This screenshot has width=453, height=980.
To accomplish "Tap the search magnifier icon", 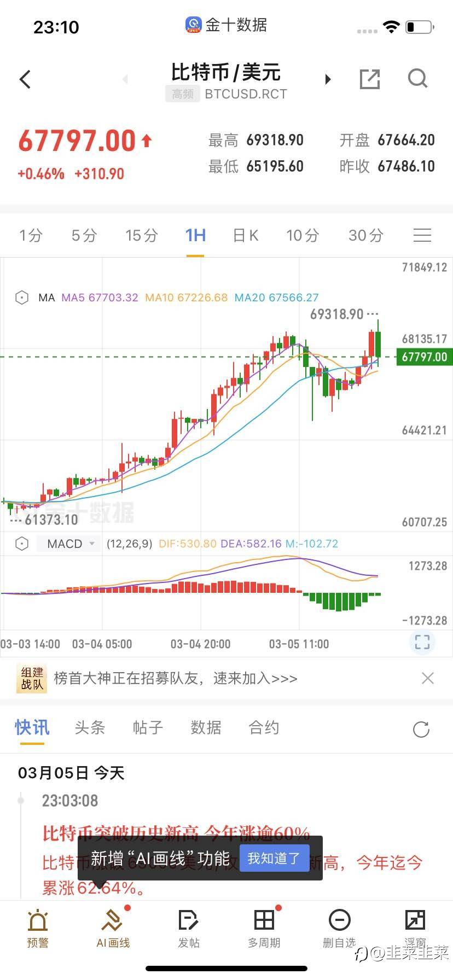I will pyautogui.click(x=417, y=79).
